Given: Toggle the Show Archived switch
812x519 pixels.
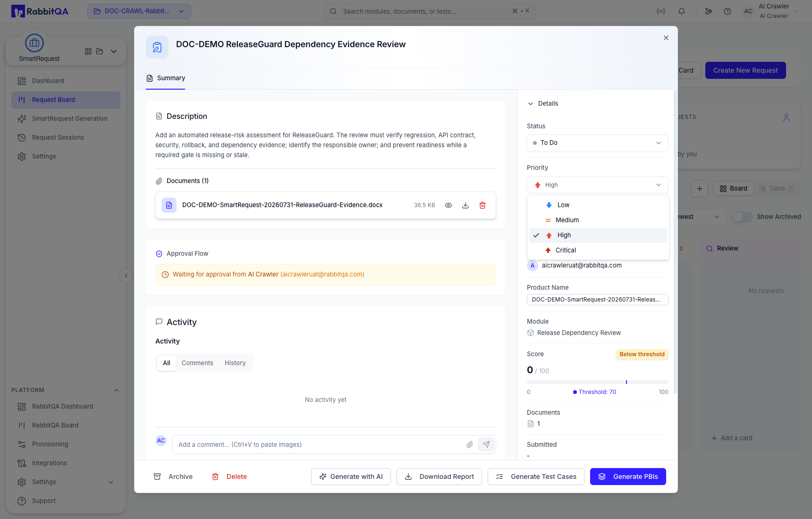Looking at the screenshot, I should click(742, 217).
